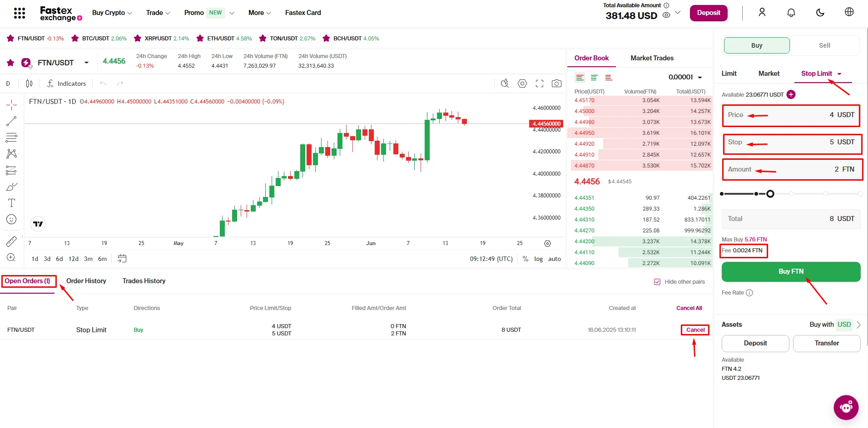Image resolution: width=868 pixels, height=428 pixels.
Task: Open order book precision 0.00001 dropdown
Action: [685, 77]
